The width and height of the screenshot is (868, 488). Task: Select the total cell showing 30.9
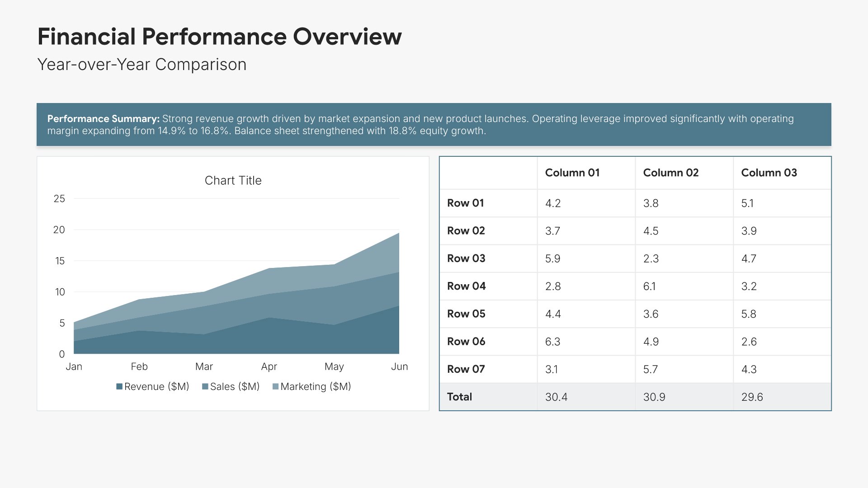tap(654, 397)
